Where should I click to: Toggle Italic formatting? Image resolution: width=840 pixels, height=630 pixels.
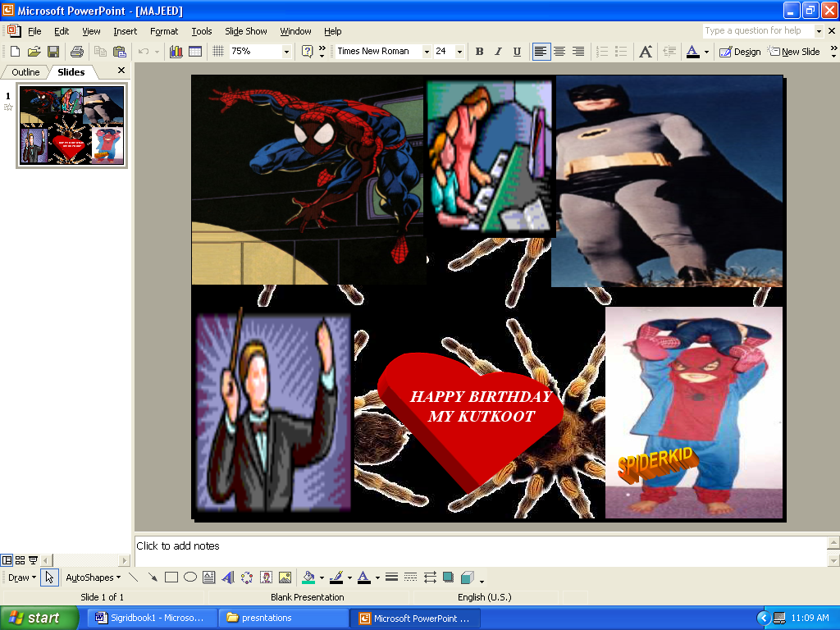click(498, 52)
